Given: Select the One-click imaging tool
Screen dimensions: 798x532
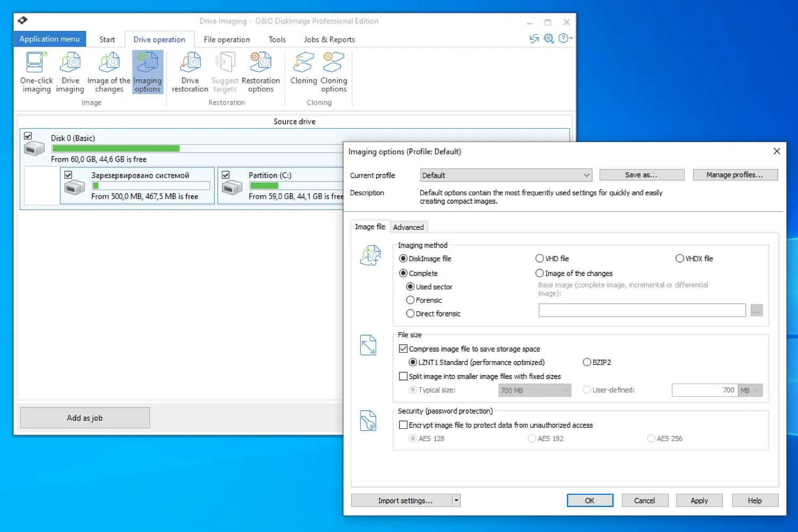Looking at the screenshot, I should coord(35,72).
